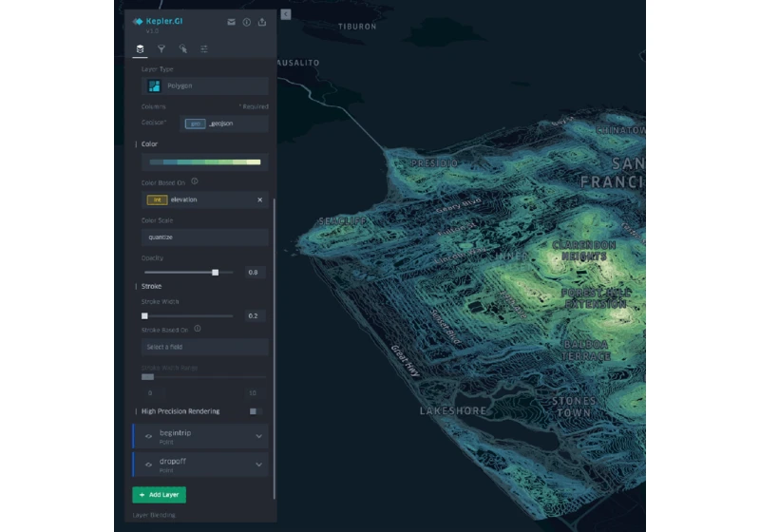
Task: Click the info icon in panel header
Action: (247, 22)
